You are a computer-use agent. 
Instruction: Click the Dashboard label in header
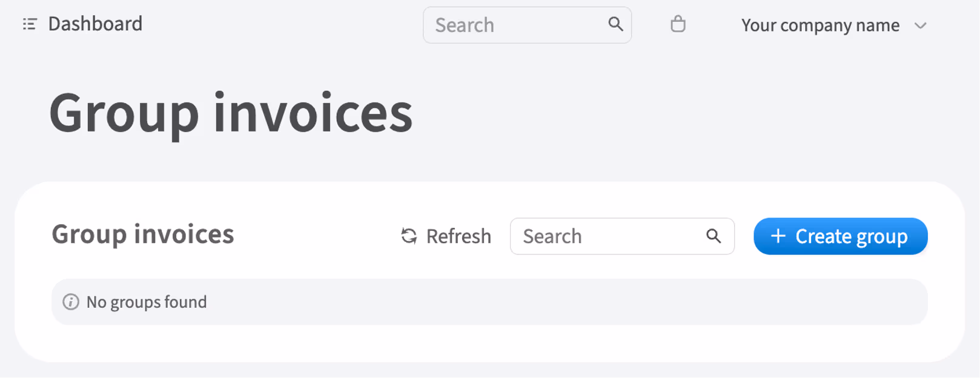pyautogui.click(x=95, y=24)
